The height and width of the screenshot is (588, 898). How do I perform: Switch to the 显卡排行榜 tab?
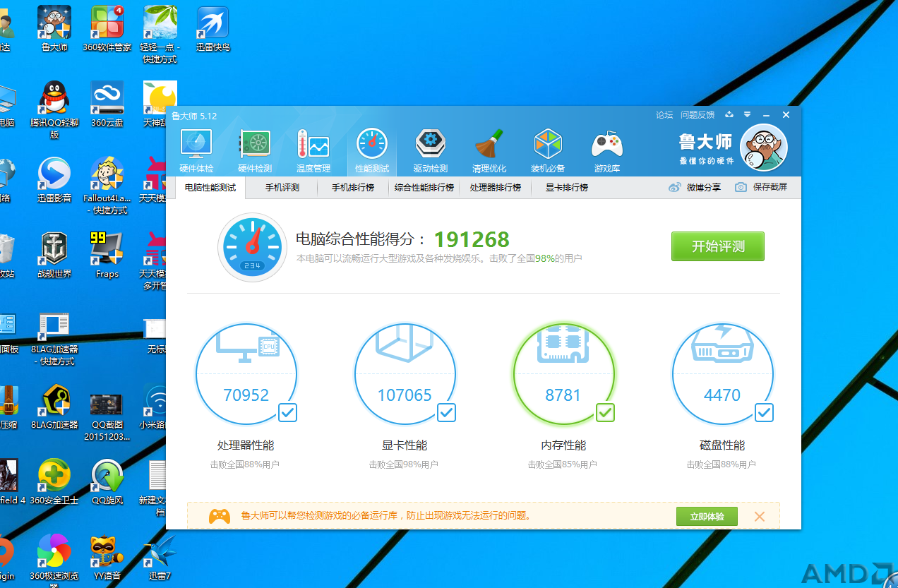point(567,188)
